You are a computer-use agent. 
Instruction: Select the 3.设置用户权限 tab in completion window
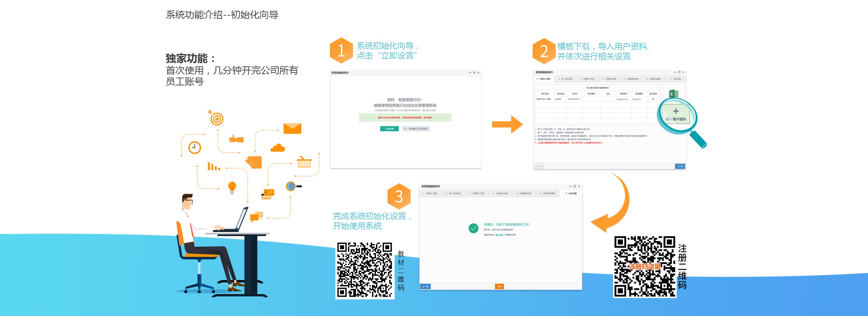(x=477, y=193)
